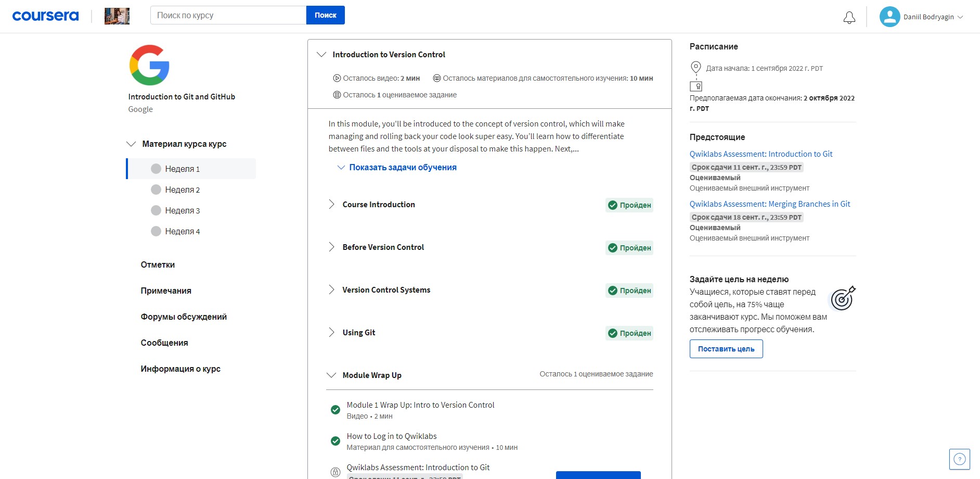The width and height of the screenshot is (980, 479).
Task: Open Сообщения page
Action: coord(164,343)
